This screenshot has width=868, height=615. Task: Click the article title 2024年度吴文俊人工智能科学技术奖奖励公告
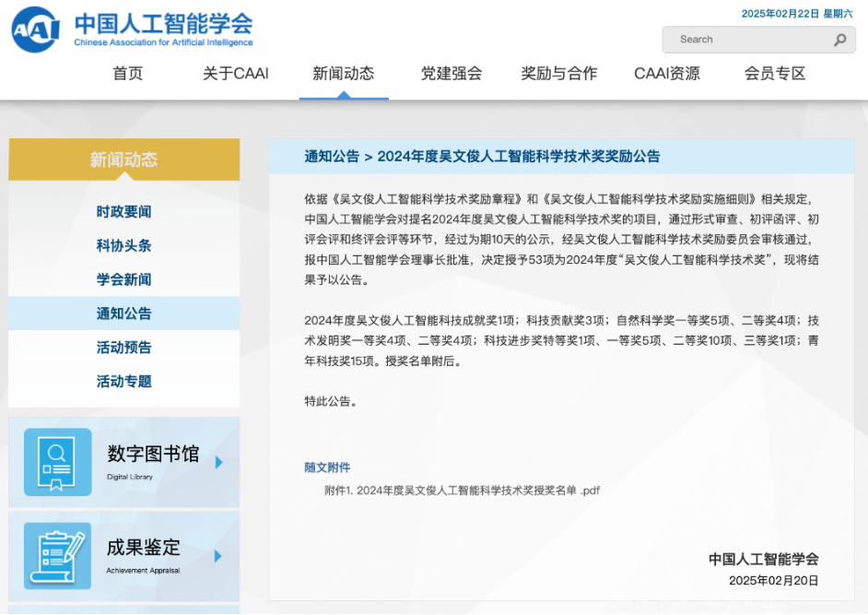(x=519, y=156)
